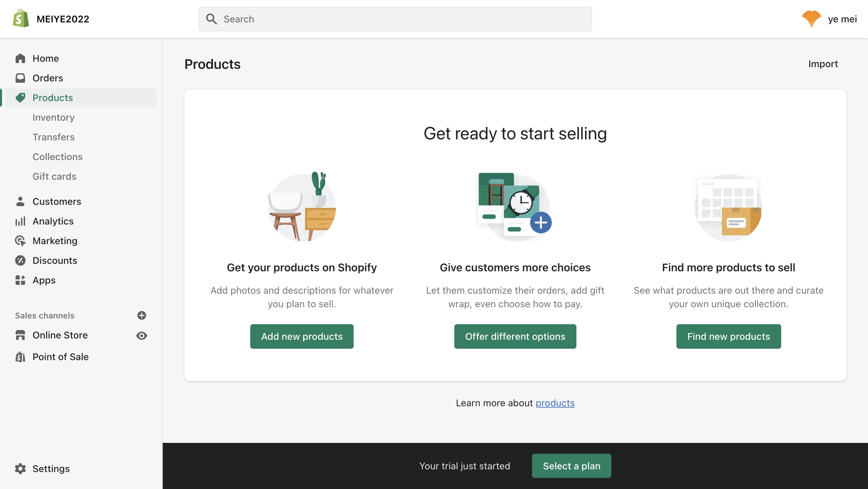Select the Customers person icon
The height and width of the screenshot is (489, 868).
point(20,201)
